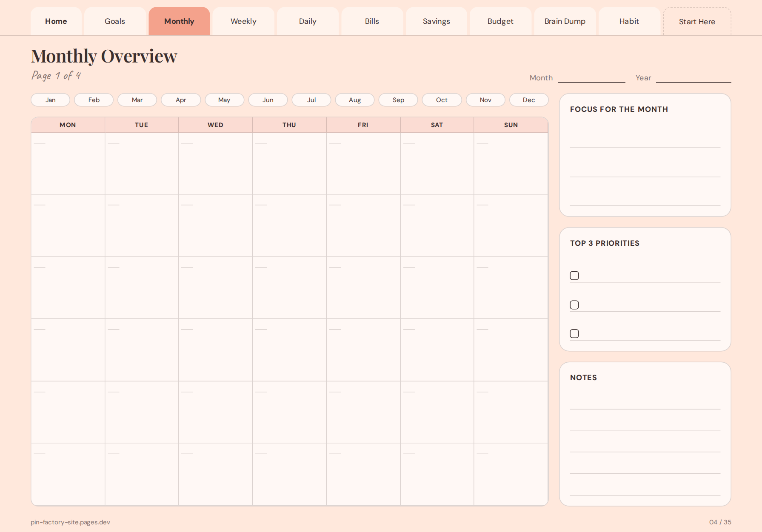Tick the second Top 3 Priorities checkbox

tap(574, 305)
